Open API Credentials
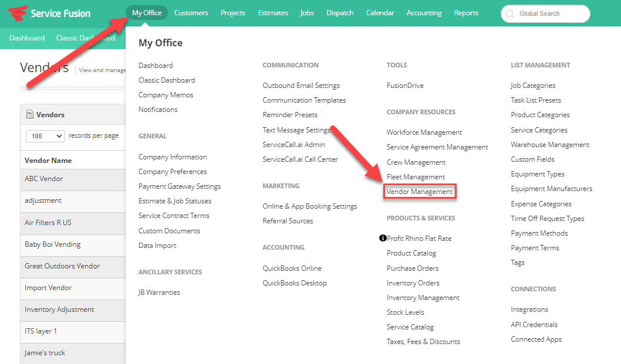Screen dimensions: 621x364 tap(534, 325)
